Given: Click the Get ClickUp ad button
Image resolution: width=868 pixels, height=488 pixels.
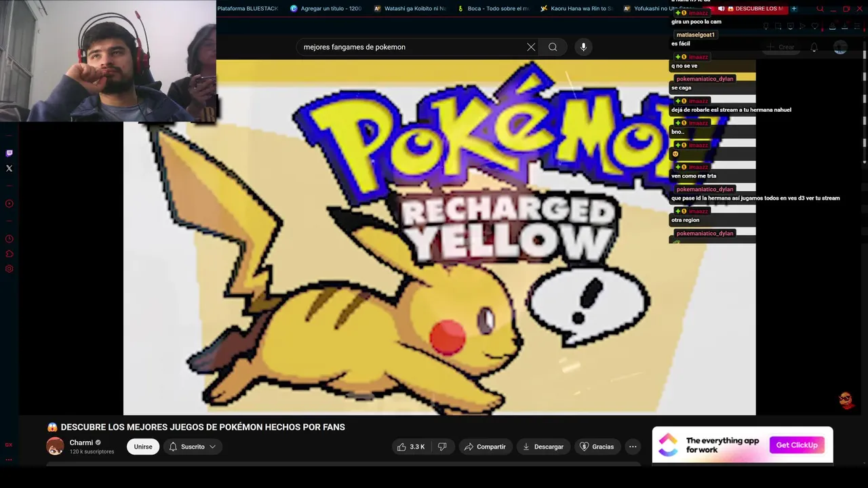Looking at the screenshot, I should pos(797,445).
